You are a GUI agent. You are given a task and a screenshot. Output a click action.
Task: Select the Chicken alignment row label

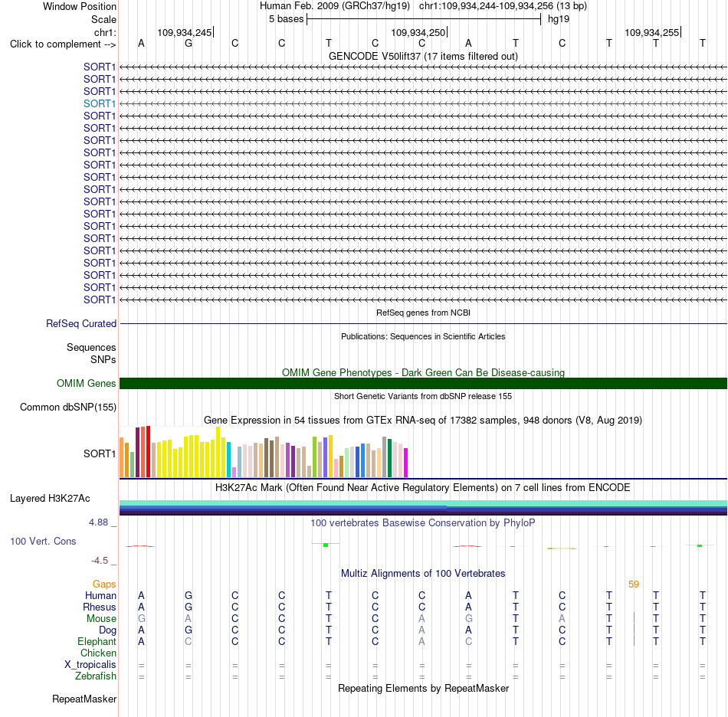point(98,653)
